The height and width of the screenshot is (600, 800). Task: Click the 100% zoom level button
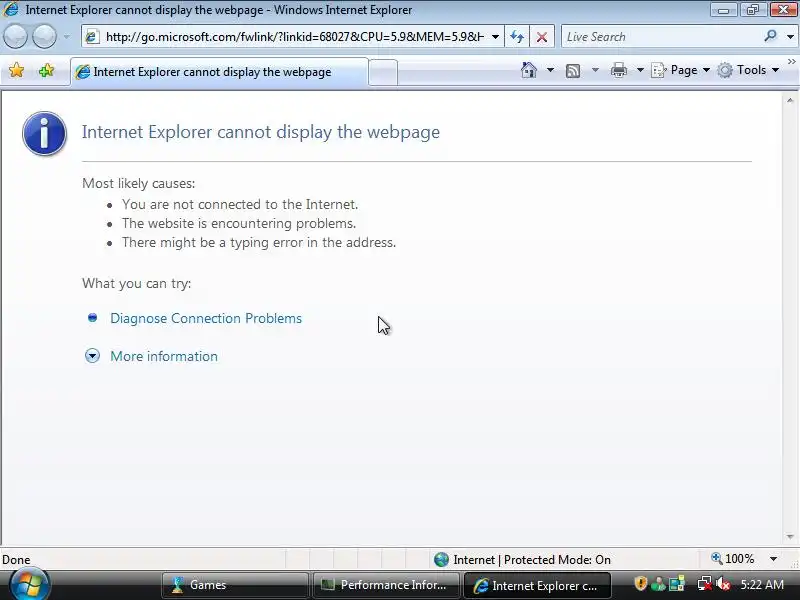pos(733,559)
